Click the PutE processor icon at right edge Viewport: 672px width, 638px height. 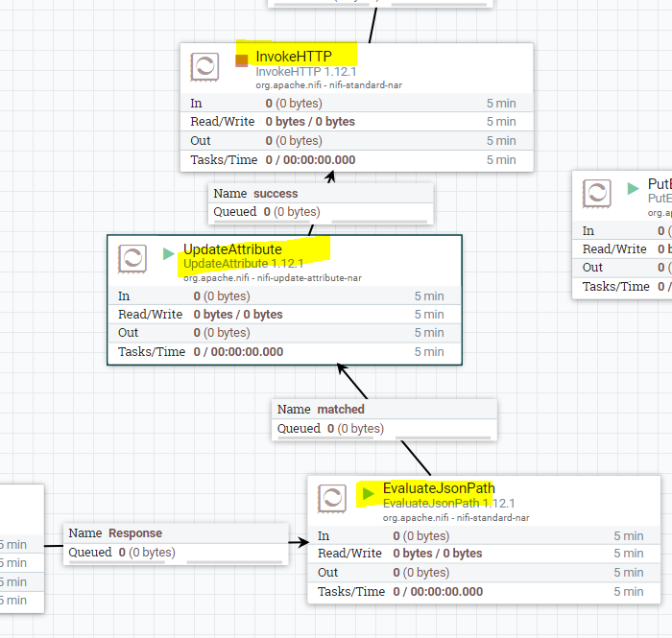(x=596, y=194)
